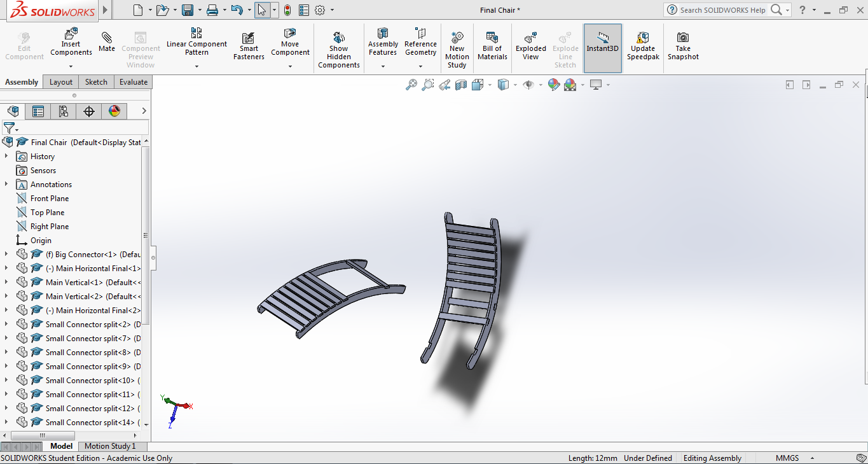Click the Zoom to Fit icon
868x464 pixels.
pyautogui.click(x=411, y=85)
